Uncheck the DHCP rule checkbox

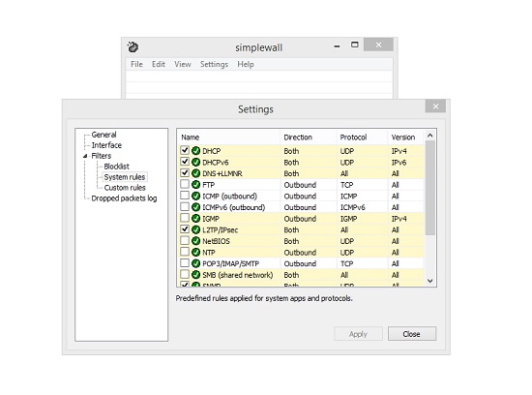pos(185,150)
